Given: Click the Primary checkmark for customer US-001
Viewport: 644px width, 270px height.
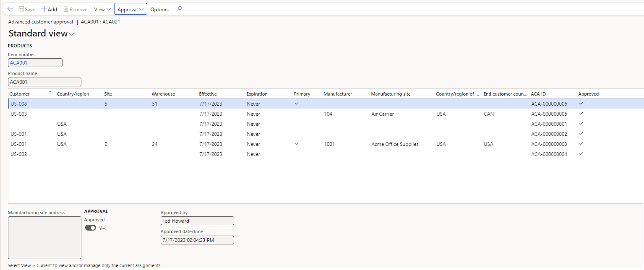Looking at the screenshot, I should click(297, 144).
